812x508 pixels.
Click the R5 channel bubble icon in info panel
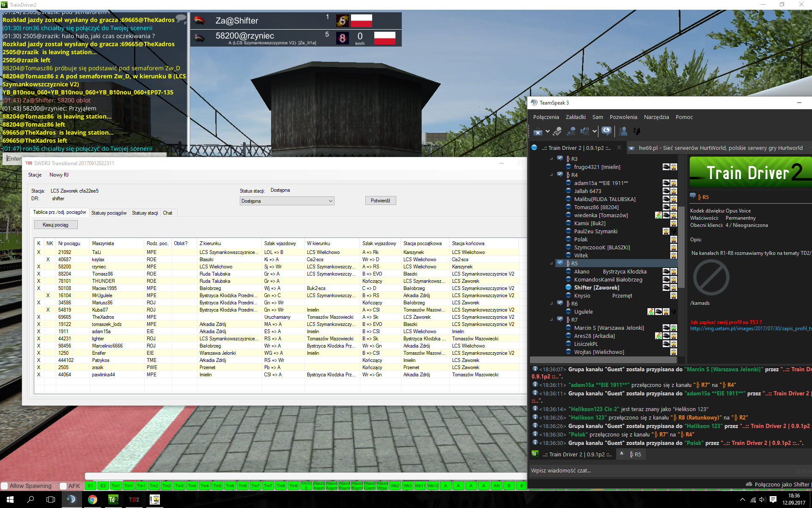click(693, 196)
